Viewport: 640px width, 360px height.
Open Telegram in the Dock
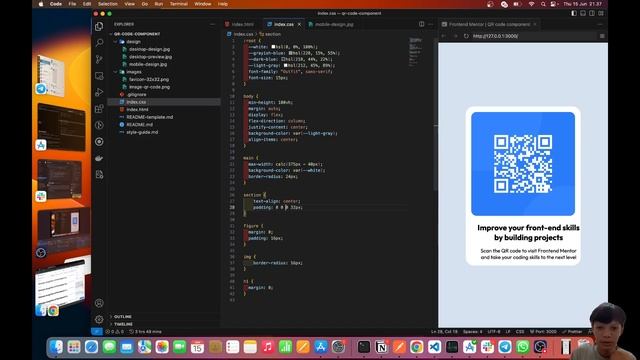[x=505, y=347]
